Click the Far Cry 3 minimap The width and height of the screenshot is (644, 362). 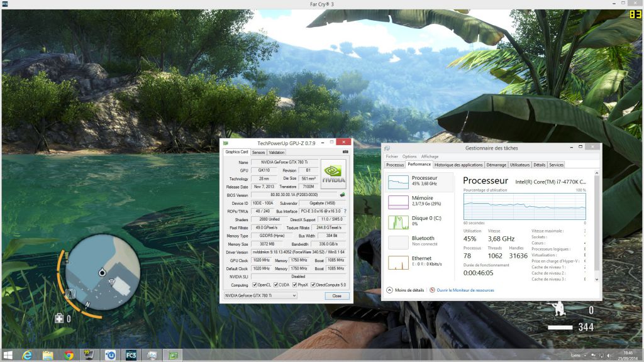click(103, 272)
